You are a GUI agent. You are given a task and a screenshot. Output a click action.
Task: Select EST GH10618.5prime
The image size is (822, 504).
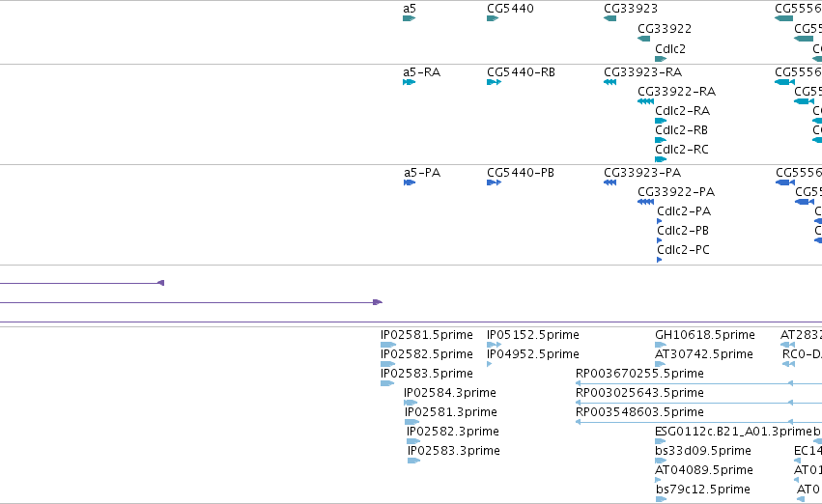(661, 345)
